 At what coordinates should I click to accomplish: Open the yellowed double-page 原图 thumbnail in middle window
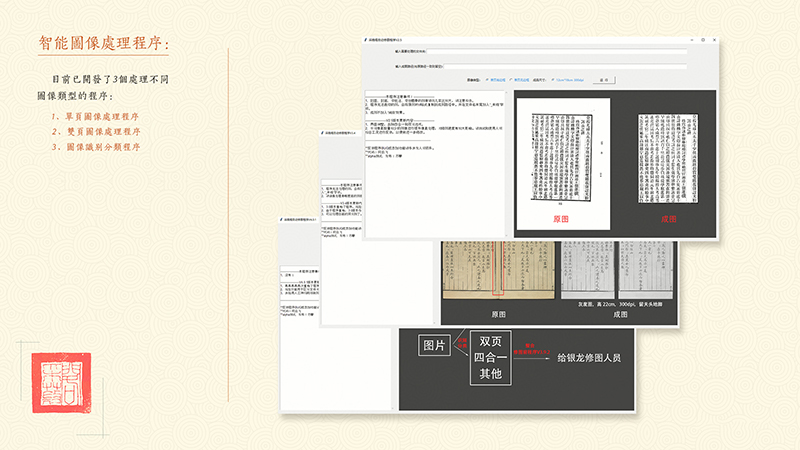[x=498, y=269]
